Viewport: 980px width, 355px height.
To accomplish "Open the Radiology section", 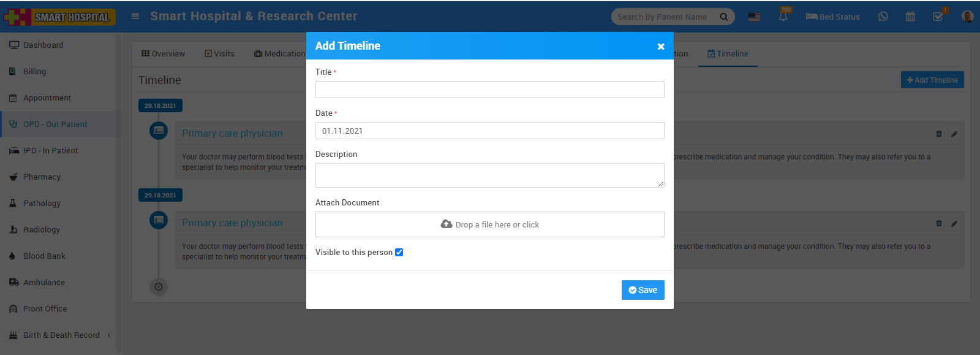I will [40, 229].
